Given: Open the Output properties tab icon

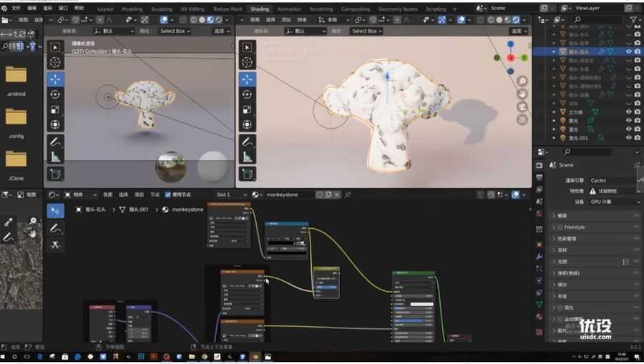Looking at the screenshot, I should 540,177.
